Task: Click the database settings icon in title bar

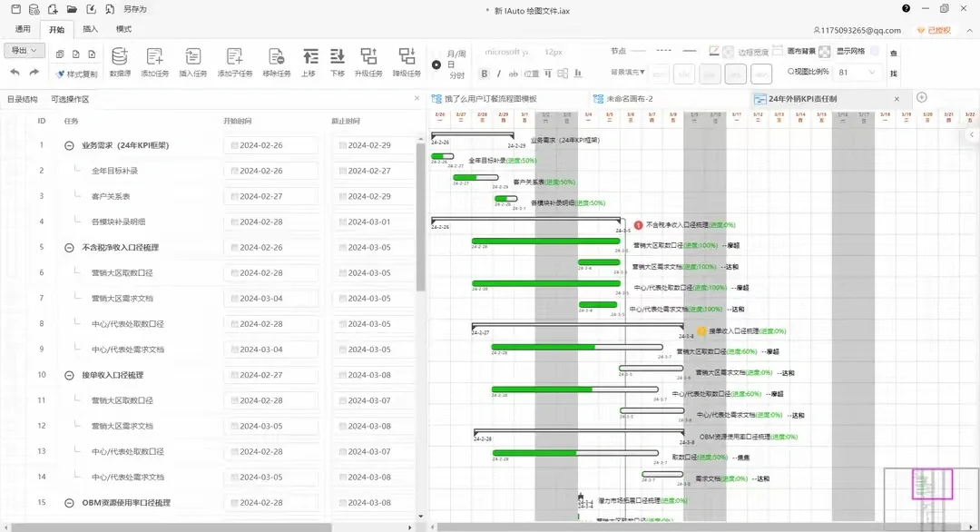Action: (x=34, y=9)
